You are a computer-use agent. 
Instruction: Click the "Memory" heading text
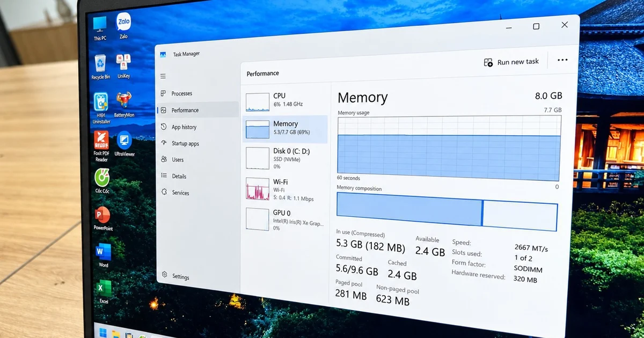[362, 98]
